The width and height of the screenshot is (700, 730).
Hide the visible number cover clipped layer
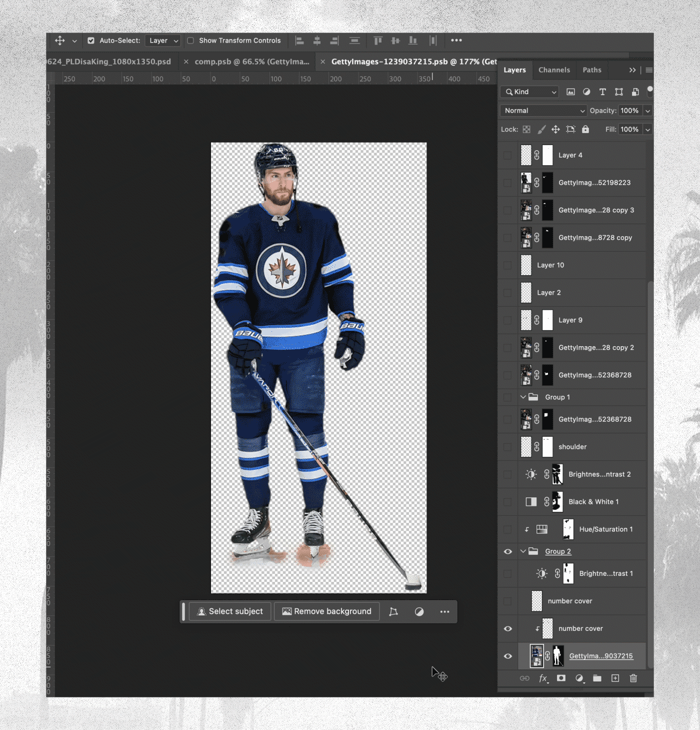tap(508, 629)
